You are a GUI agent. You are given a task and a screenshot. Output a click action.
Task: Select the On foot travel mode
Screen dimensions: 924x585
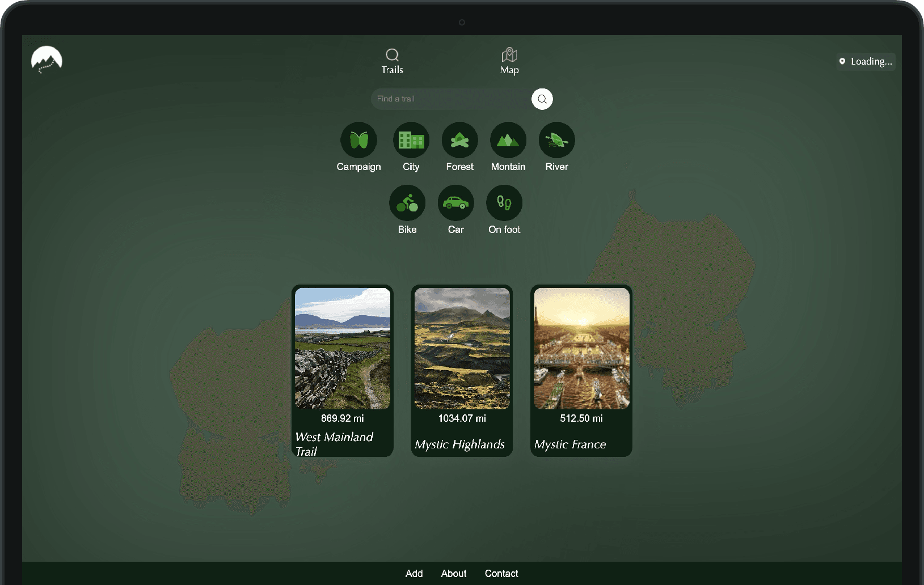coord(504,203)
